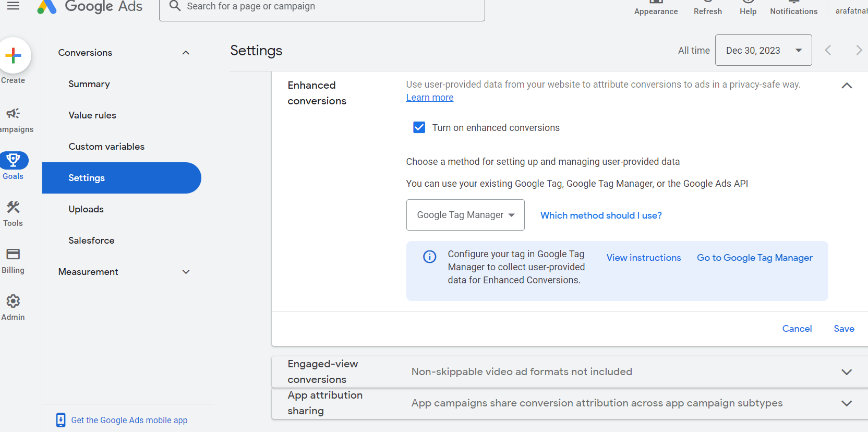Cancel the enhanced conversions changes
The width and height of the screenshot is (868, 432).
[x=797, y=329]
